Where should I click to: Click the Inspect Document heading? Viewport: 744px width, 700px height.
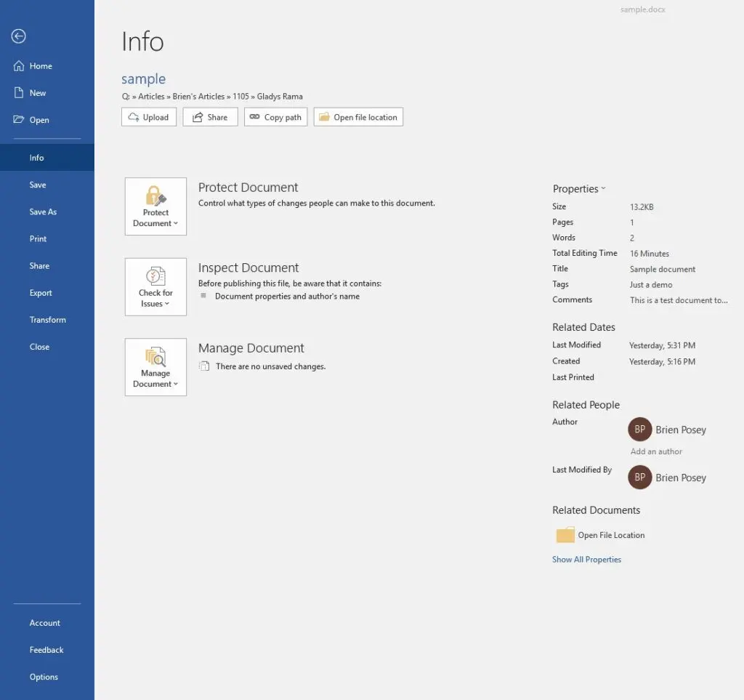pos(248,267)
